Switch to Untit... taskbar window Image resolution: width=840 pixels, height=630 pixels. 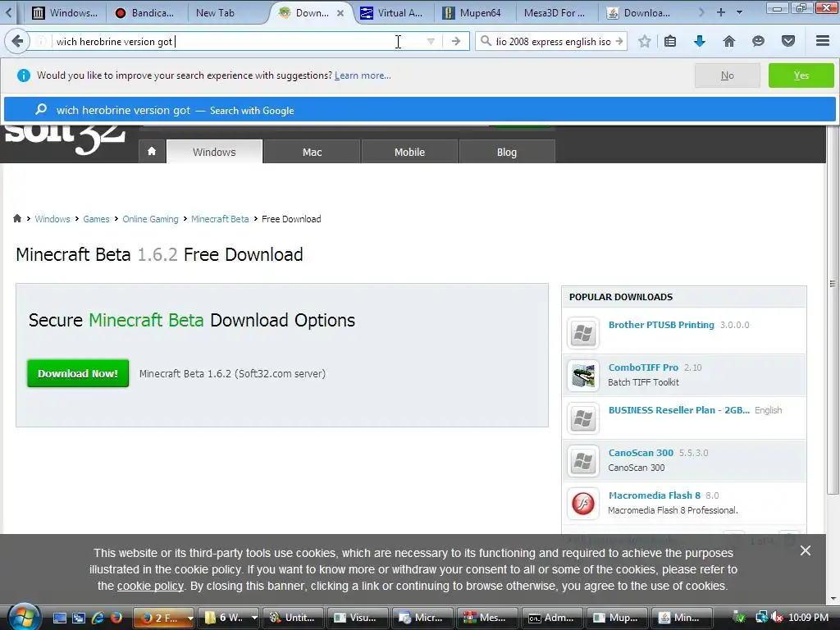(294, 618)
